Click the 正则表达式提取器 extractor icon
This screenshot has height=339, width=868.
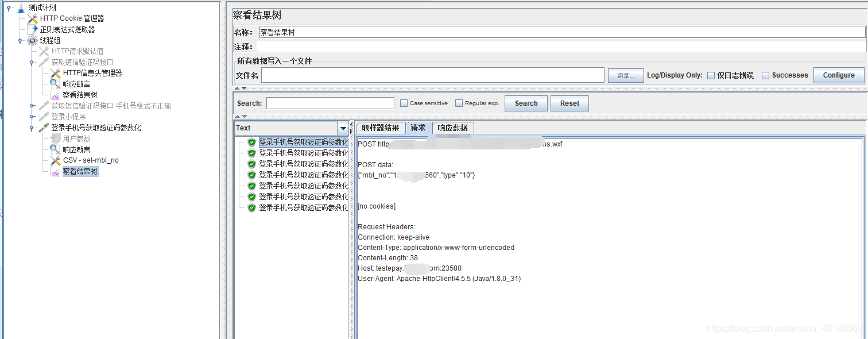tap(33, 29)
